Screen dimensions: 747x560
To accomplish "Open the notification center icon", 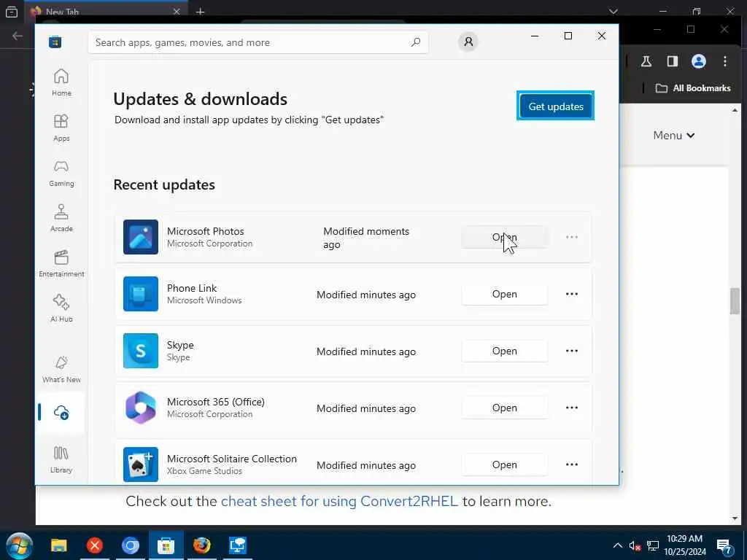I will (724, 546).
